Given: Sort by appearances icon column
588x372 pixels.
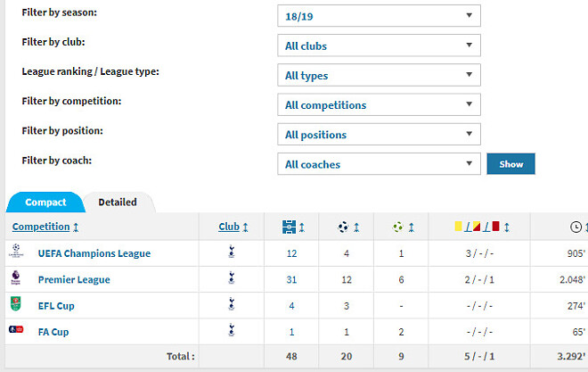Looking at the screenshot, I should [287, 227].
